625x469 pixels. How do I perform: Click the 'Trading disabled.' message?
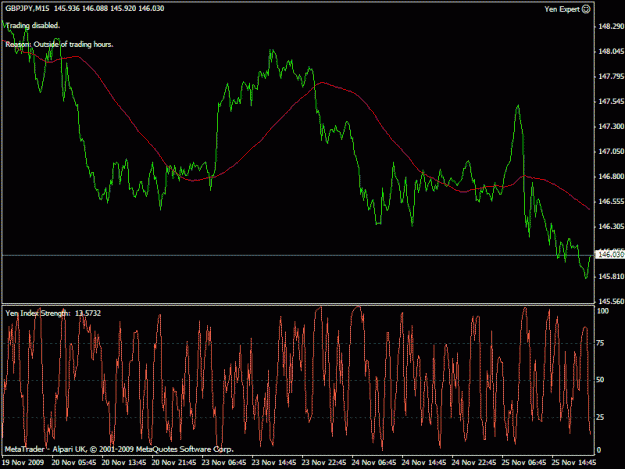33,26
